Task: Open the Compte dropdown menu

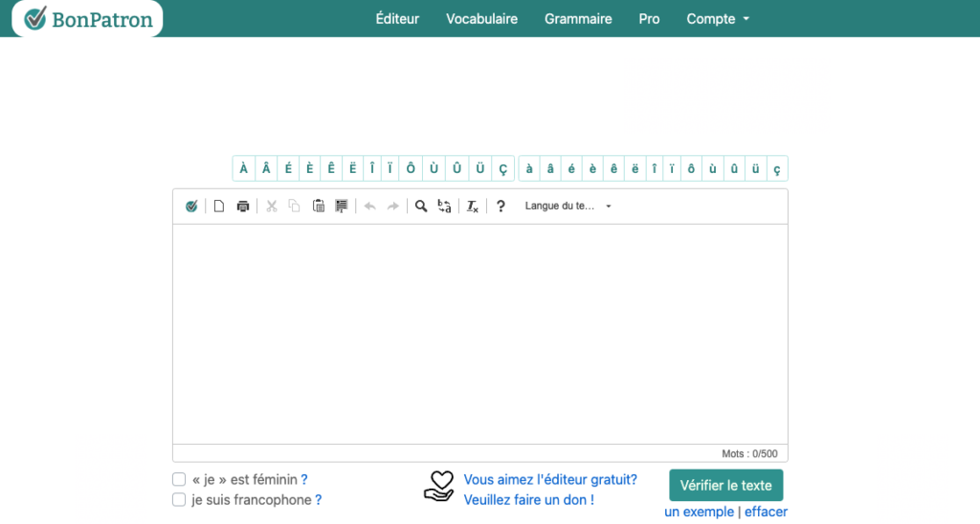Action: [717, 19]
